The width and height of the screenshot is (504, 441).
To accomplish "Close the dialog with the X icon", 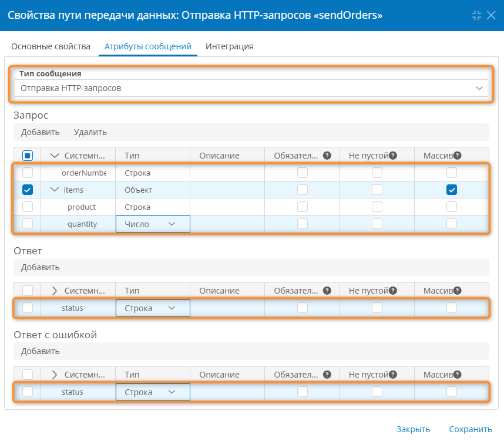I will [492, 15].
